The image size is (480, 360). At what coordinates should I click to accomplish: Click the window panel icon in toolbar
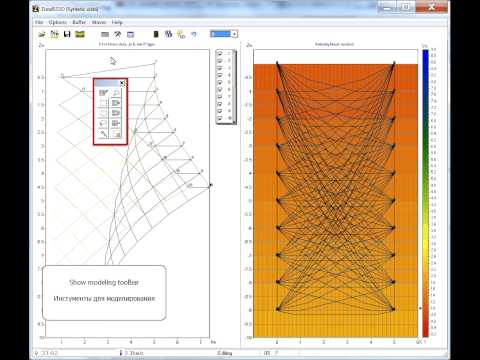pos(130,34)
